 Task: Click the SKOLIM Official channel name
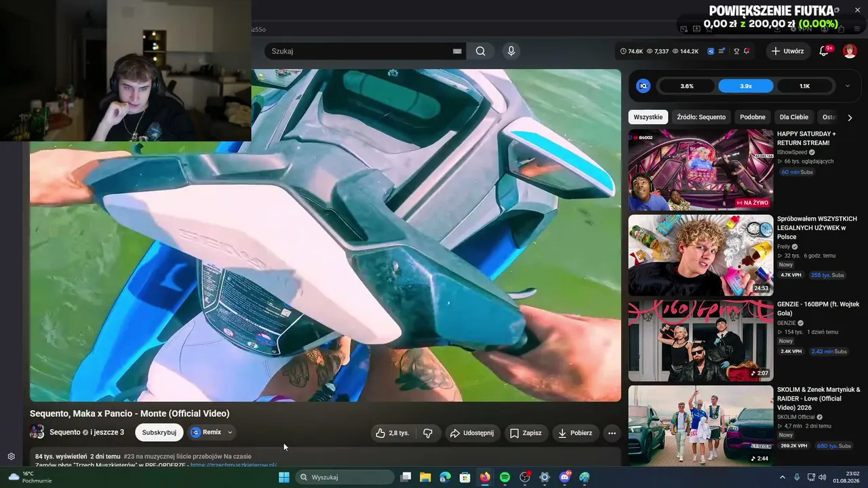click(795, 417)
